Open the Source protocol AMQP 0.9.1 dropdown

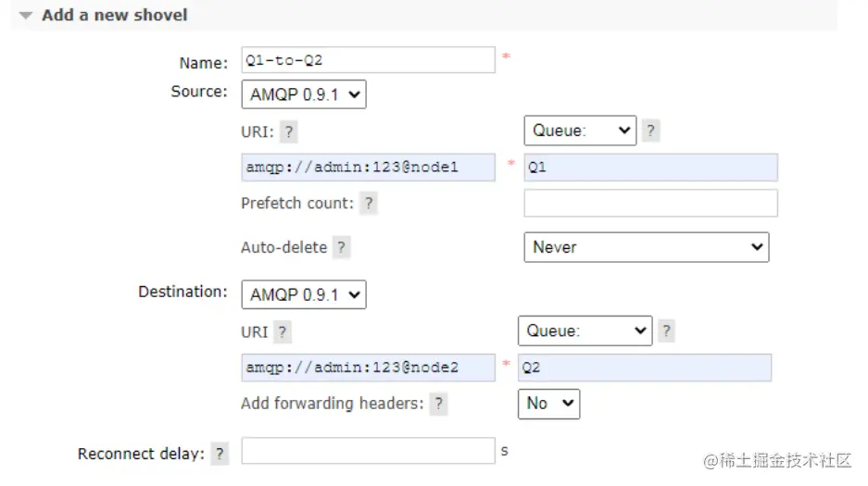pyautogui.click(x=304, y=94)
